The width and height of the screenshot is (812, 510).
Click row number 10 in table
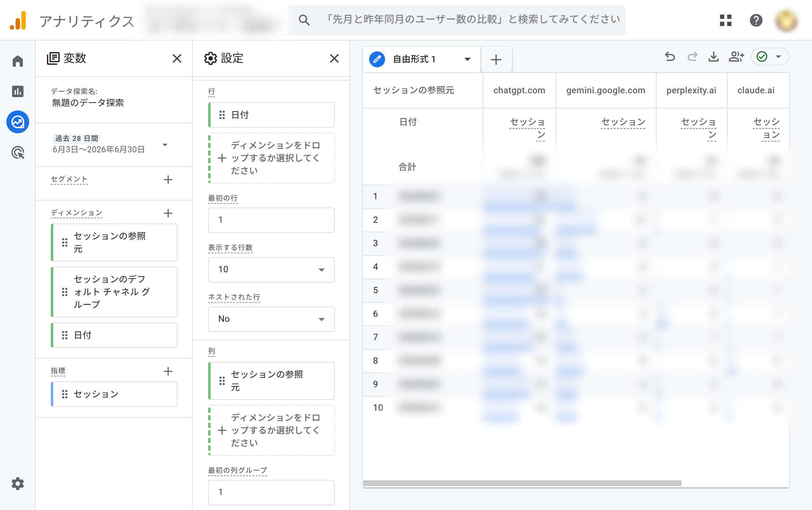click(378, 408)
